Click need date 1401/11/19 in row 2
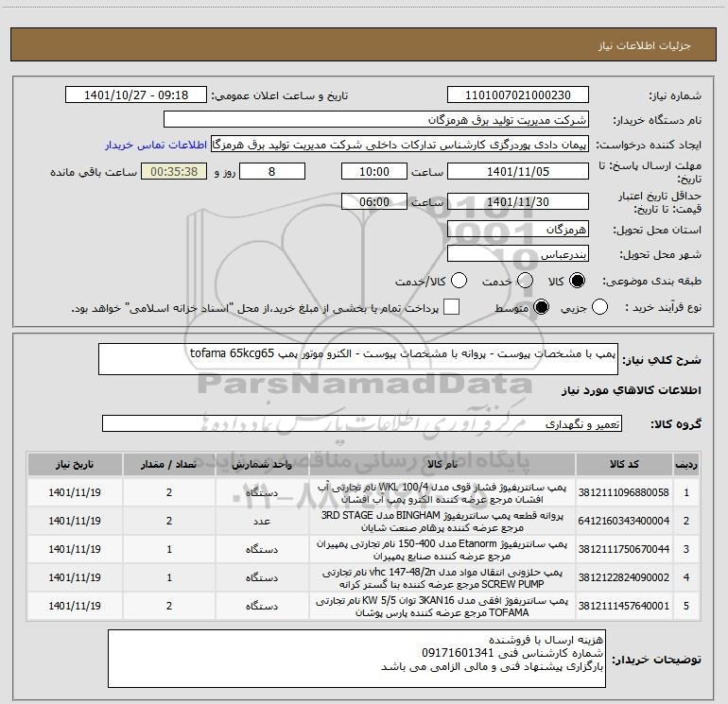Screen dimensions: 728x704 (x=75, y=521)
